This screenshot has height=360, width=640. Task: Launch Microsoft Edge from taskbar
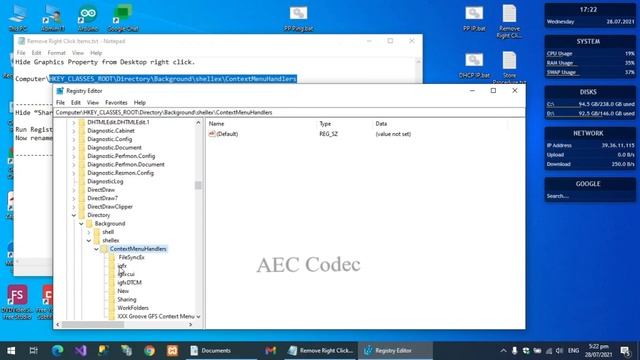(x=58, y=350)
